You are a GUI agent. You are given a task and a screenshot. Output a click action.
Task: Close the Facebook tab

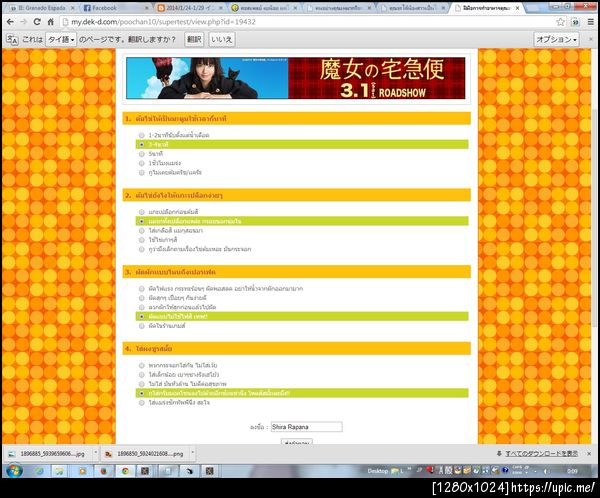(x=147, y=8)
